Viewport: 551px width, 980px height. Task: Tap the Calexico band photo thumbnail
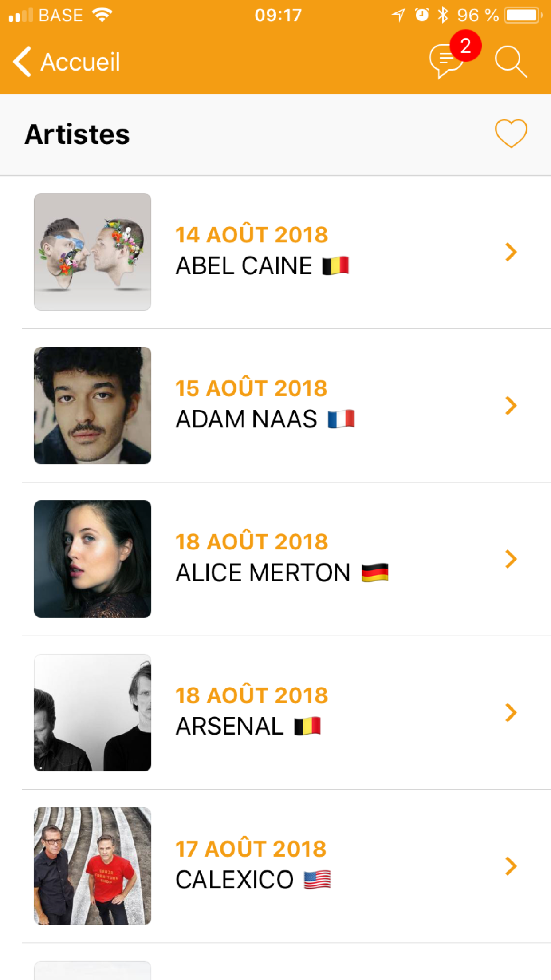pyautogui.click(x=92, y=866)
